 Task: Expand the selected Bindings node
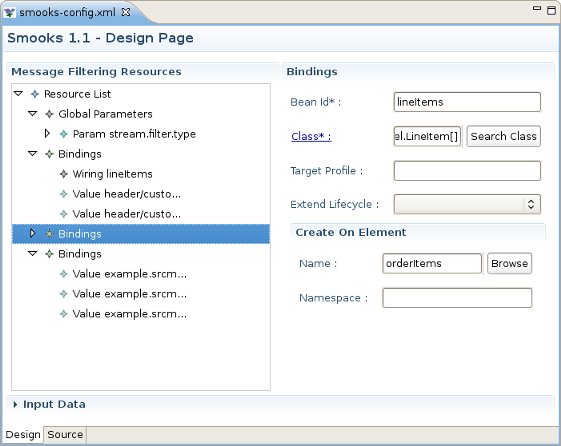pos(33,234)
